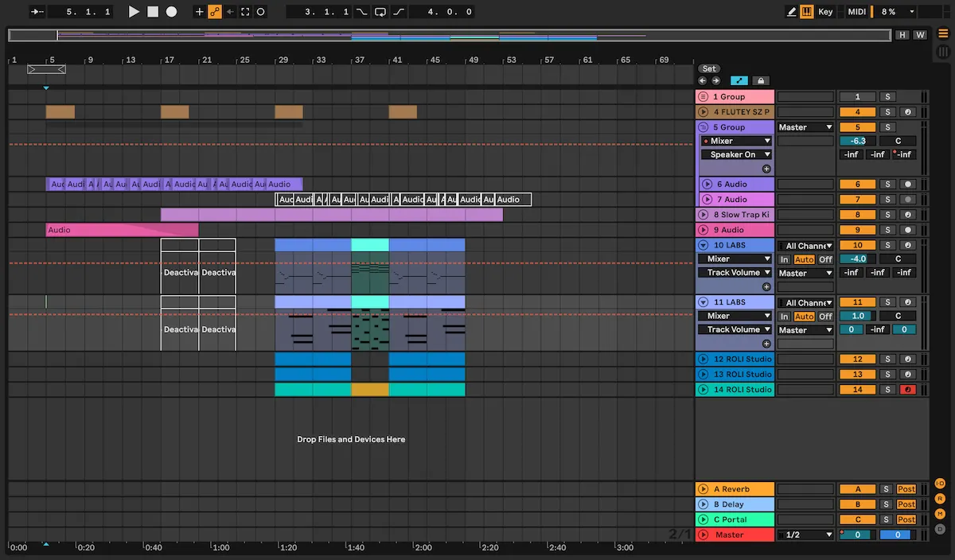This screenshot has width=955, height=560.
Task: Open 10 LABS Track Volume chooser
Action: click(x=736, y=272)
